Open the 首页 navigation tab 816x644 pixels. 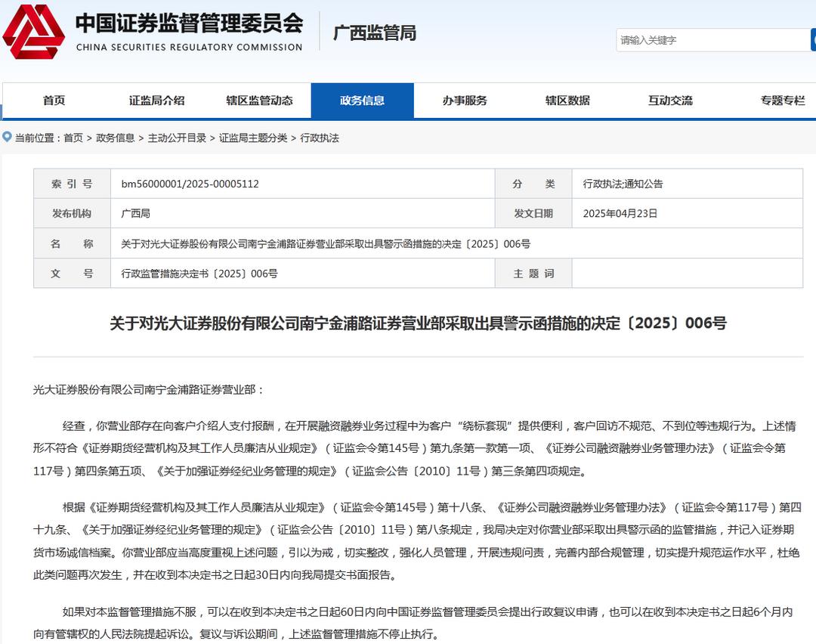(54, 101)
